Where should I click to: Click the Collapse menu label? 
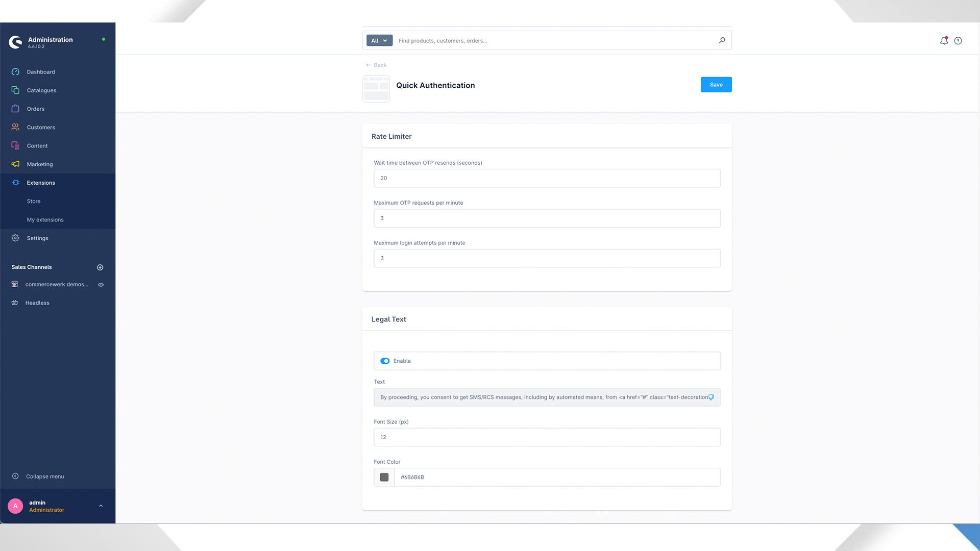pos(45,476)
